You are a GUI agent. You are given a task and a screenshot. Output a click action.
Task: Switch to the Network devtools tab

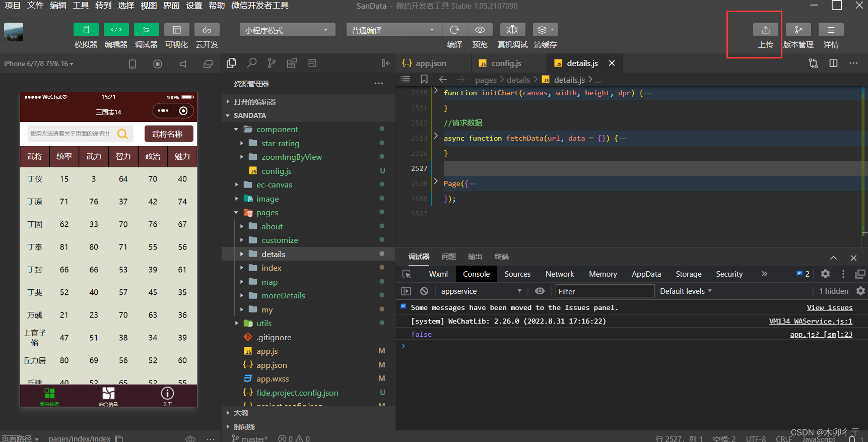point(560,274)
